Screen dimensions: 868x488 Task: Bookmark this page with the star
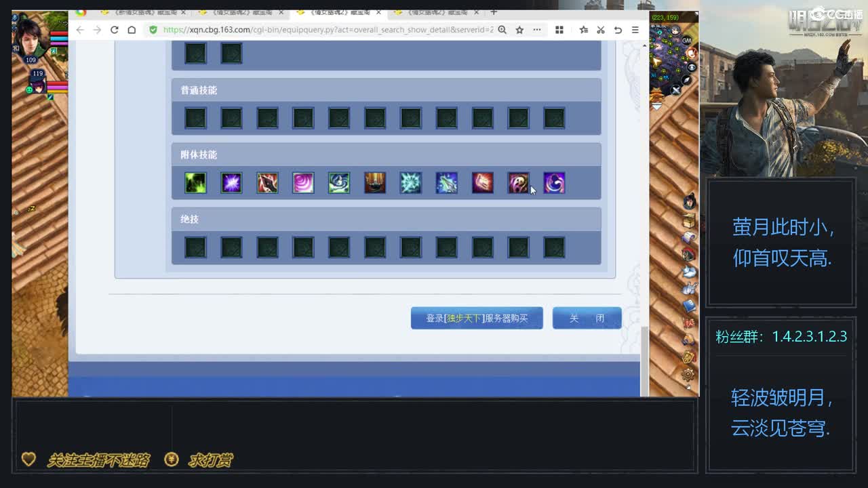click(519, 30)
